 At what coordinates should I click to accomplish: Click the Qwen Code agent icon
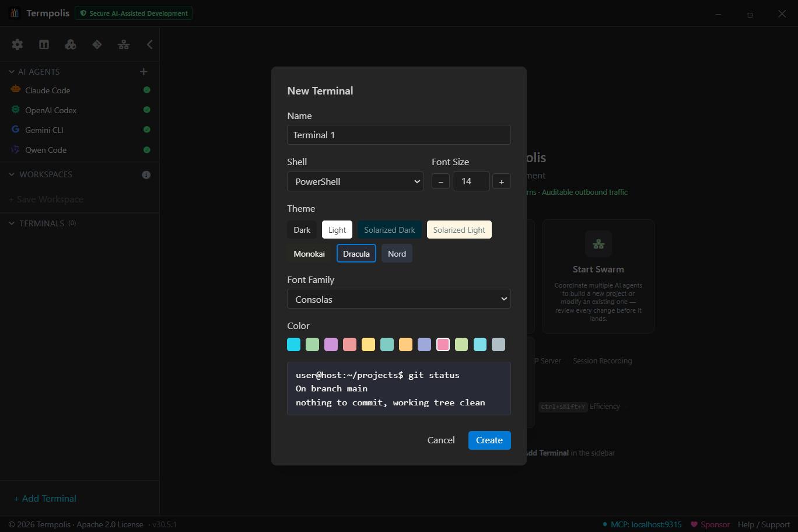[16, 149]
